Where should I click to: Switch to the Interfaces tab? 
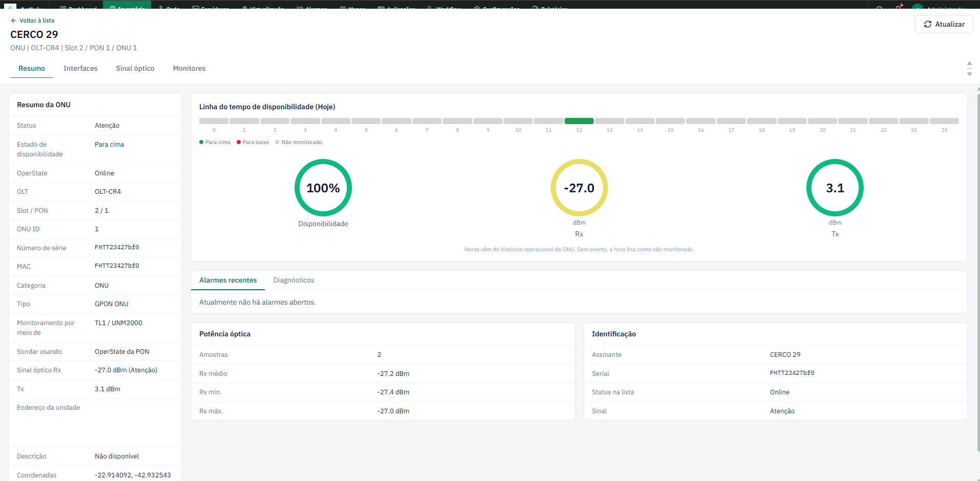point(80,68)
